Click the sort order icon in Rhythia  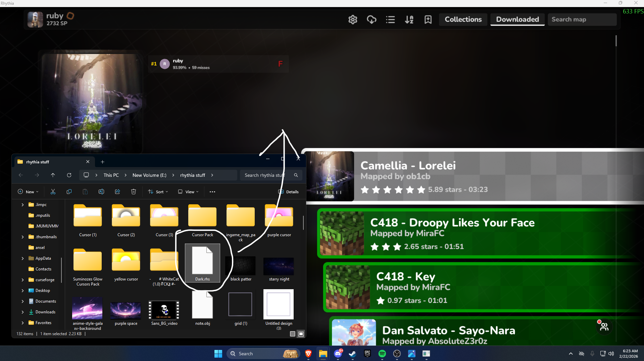(x=409, y=19)
